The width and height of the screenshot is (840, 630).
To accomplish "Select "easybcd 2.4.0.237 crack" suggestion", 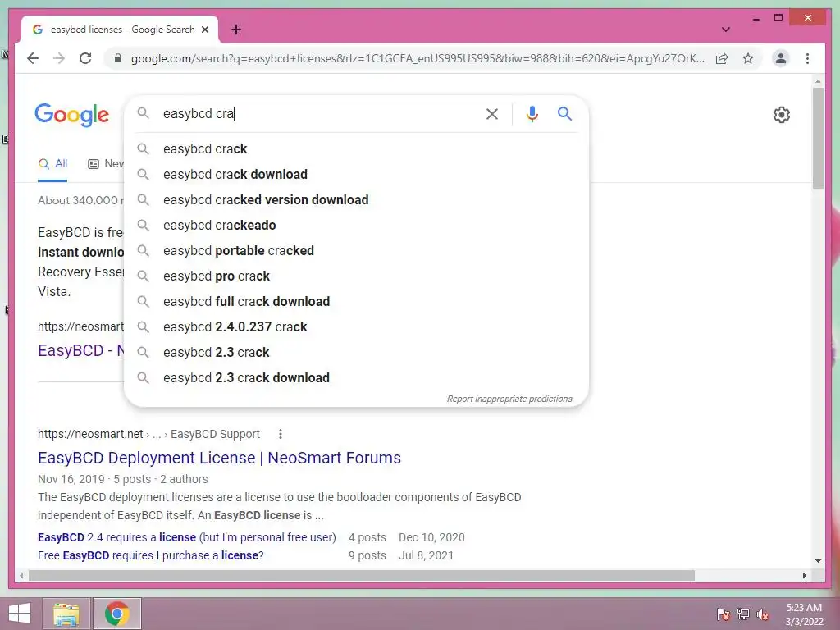I will 356,326.
